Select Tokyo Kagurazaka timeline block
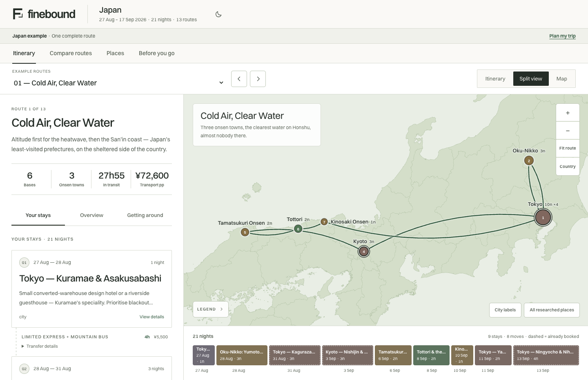The width and height of the screenshot is (588, 380). click(x=294, y=355)
